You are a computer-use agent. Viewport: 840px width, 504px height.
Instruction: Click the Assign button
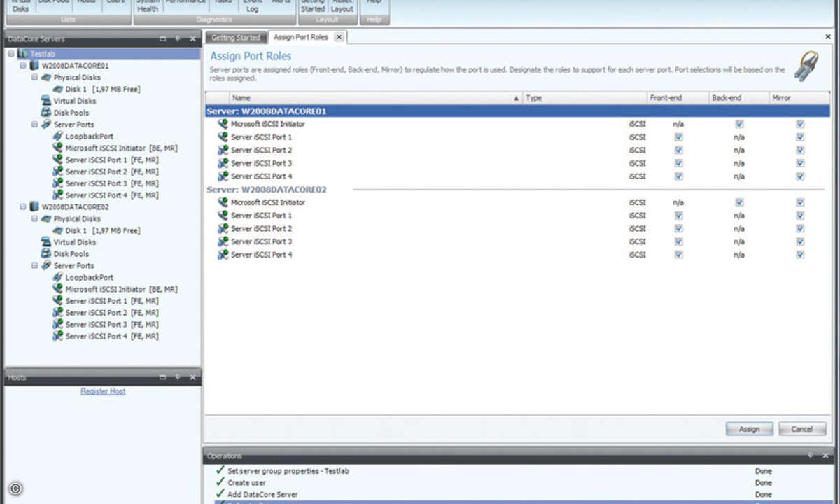[749, 429]
